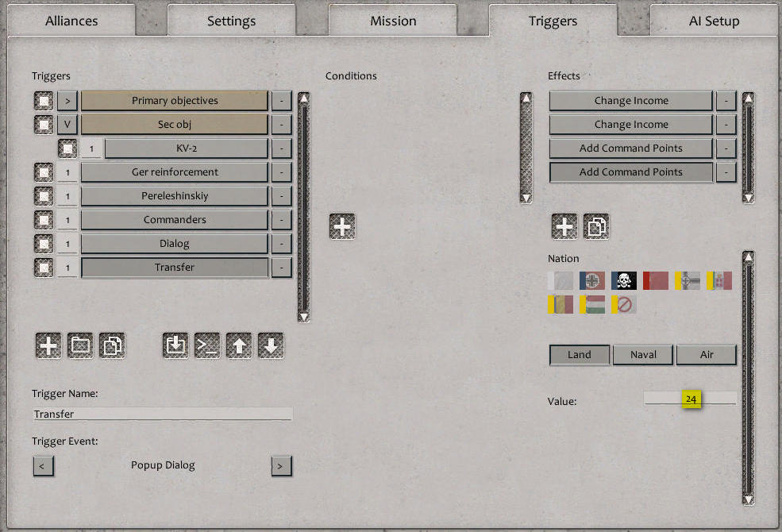Duplicate the selected trigger
The height and width of the screenshot is (532, 782).
point(112,345)
